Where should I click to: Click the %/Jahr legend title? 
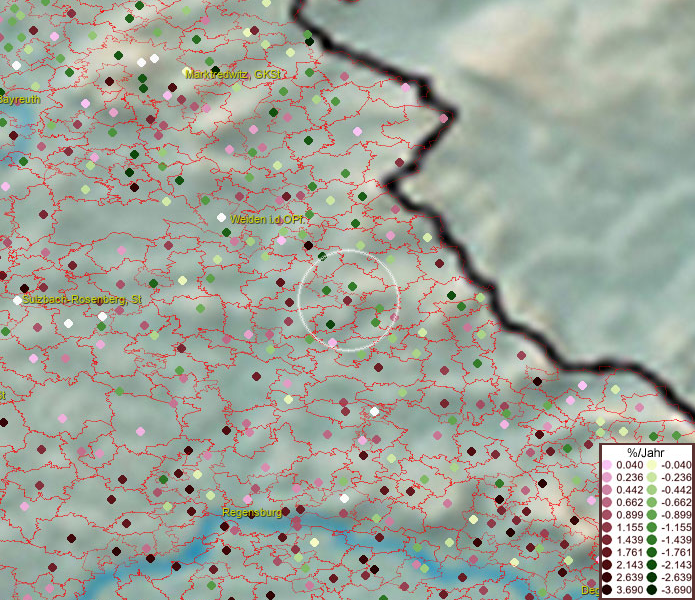(x=646, y=452)
